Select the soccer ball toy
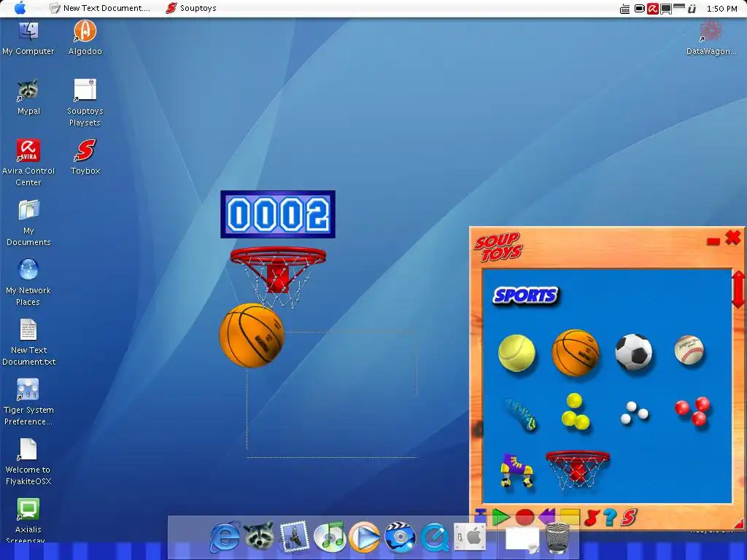The height and width of the screenshot is (560, 747). (634, 352)
